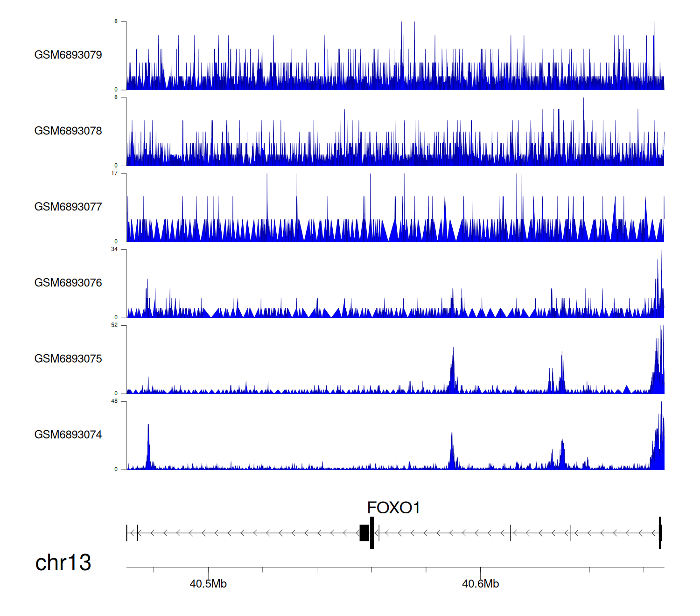700x616 pixels.
Task: Click the y-axis maximum 17 on GSM6893077
Action: pyautogui.click(x=114, y=173)
